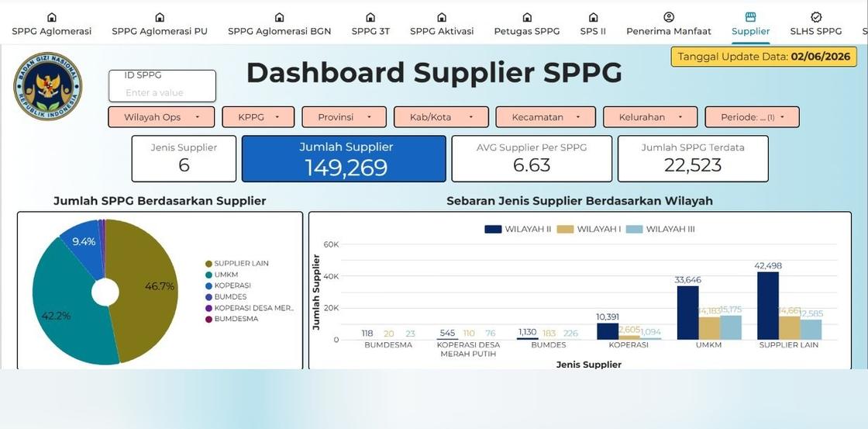The width and height of the screenshot is (868, 429).
Task: Open the SPPG Aglomerasi tab
Action: pyautogui.click(x=51, y=31)
